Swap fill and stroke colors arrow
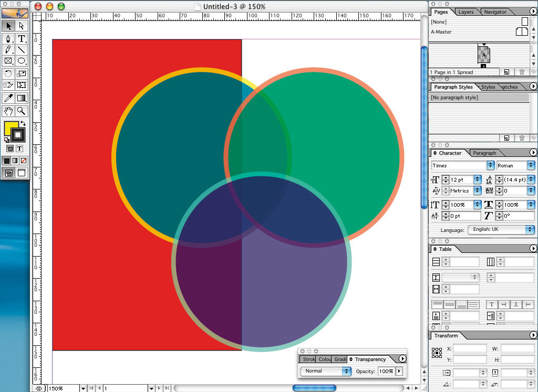The width and height of the screenshot is (538, 392). (23, 124)
